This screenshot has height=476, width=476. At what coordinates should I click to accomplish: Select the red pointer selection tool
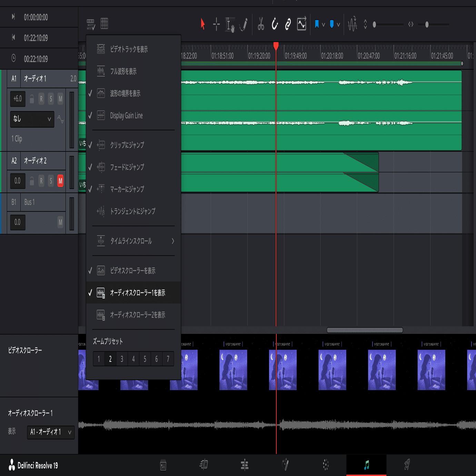point(202,24)
